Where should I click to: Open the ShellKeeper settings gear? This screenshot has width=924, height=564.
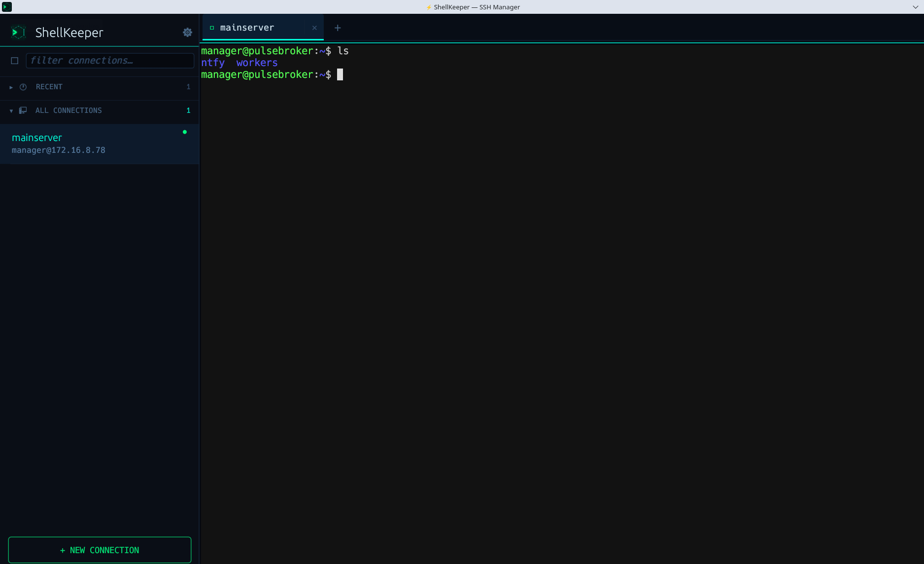click(x=187, y=32)
